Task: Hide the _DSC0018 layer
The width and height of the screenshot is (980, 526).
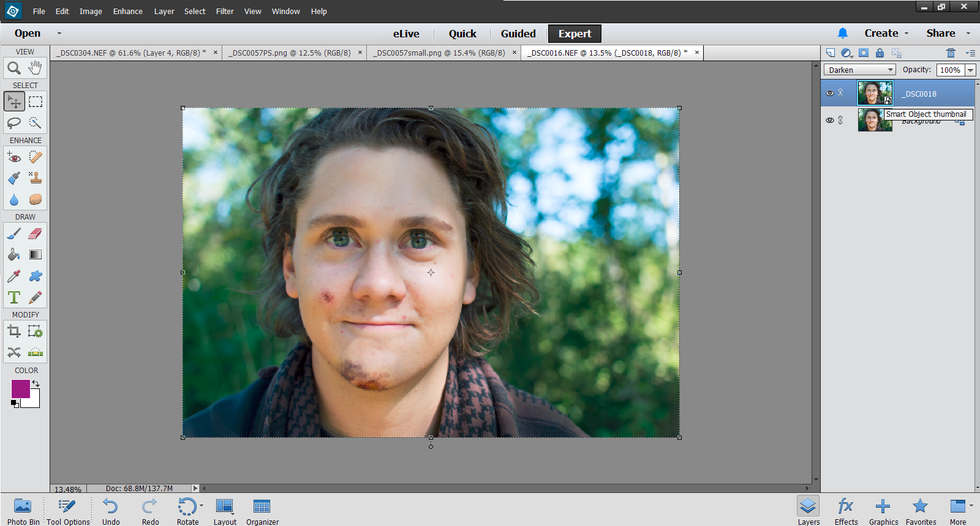Action: (829, 93)
